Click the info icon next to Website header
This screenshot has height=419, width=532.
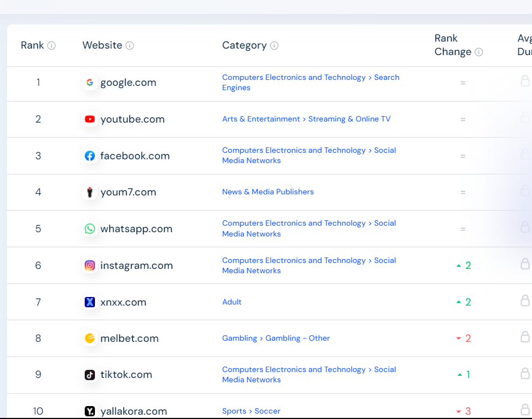pyautogui.click(x=129, y=45)
